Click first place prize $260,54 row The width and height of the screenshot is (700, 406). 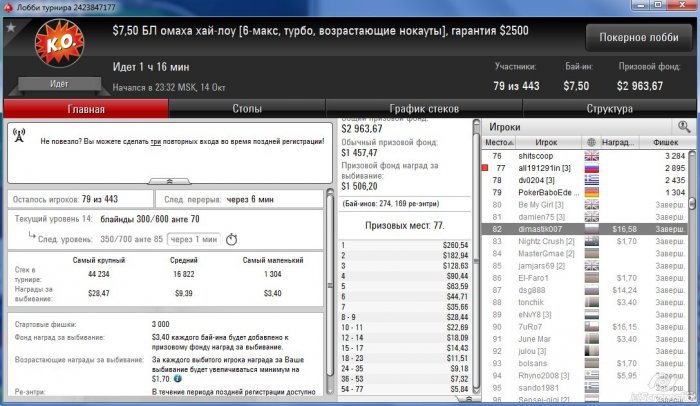404,245
